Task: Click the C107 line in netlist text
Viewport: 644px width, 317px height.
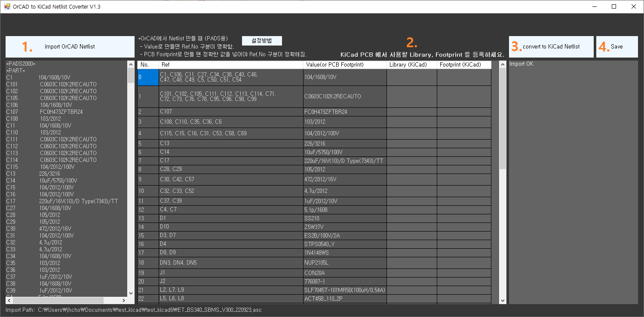Action: click(x=44, y=112)
